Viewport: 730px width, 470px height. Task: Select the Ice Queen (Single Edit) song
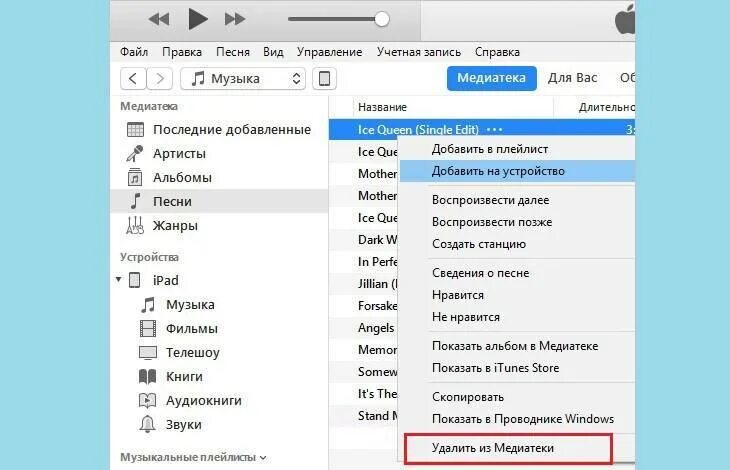click(418, 129)
